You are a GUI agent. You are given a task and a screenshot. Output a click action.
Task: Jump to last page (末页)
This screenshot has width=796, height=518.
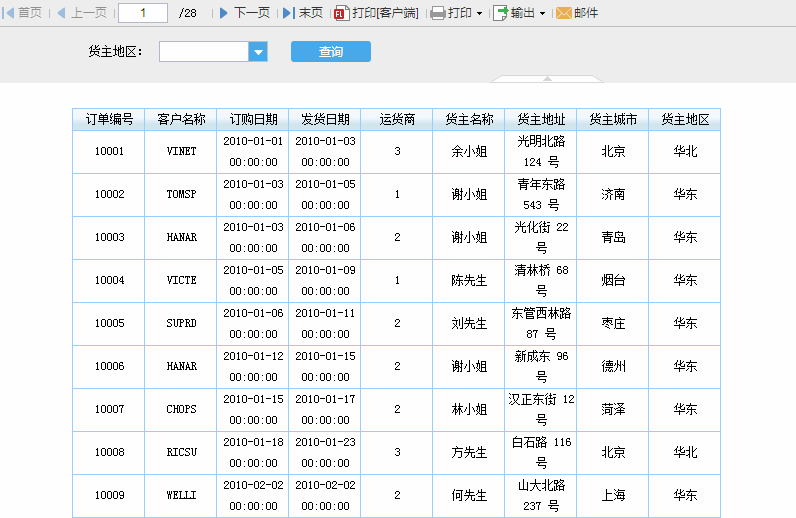pos(303,13)
